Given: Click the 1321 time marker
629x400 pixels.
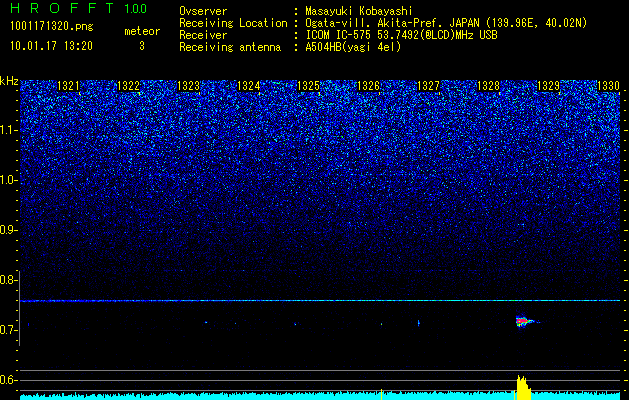Looking at the screenshot, I should tap(69, 86).
